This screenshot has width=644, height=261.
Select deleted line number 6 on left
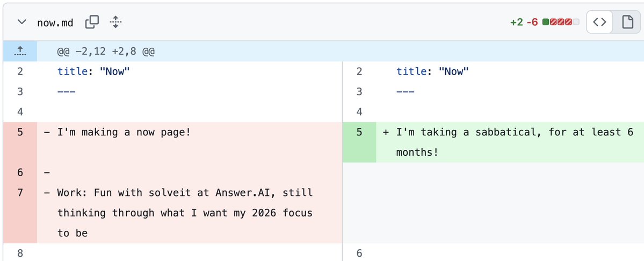click(x=20, y=173)
